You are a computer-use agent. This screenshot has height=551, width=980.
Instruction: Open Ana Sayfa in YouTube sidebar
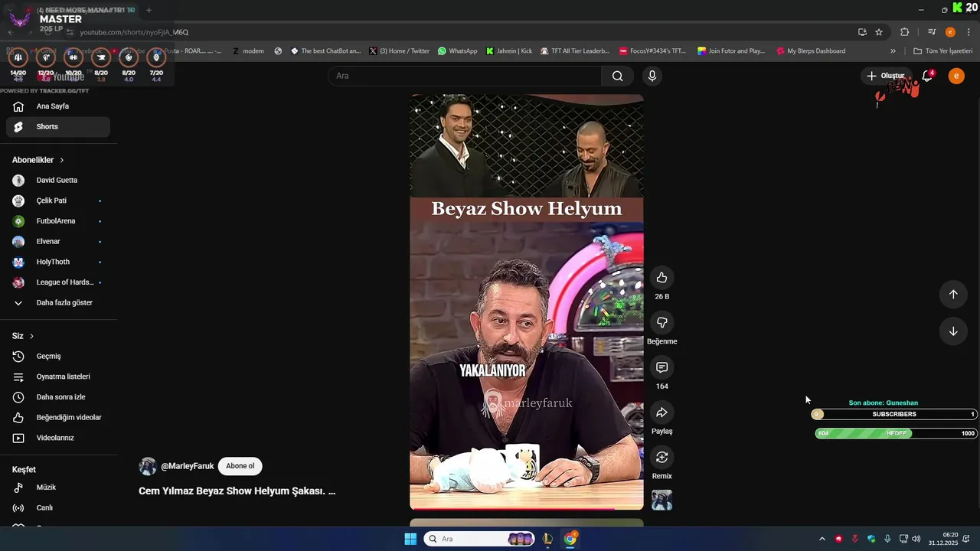(58, 106)
